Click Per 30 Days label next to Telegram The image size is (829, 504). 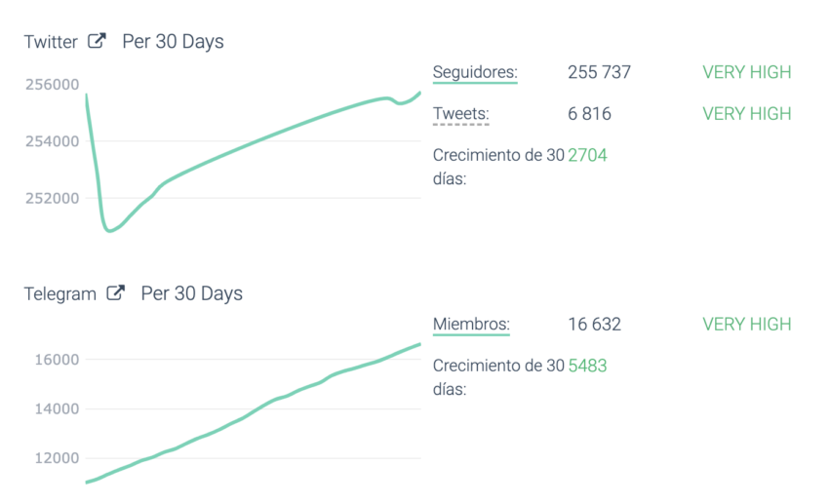(191, 293)
